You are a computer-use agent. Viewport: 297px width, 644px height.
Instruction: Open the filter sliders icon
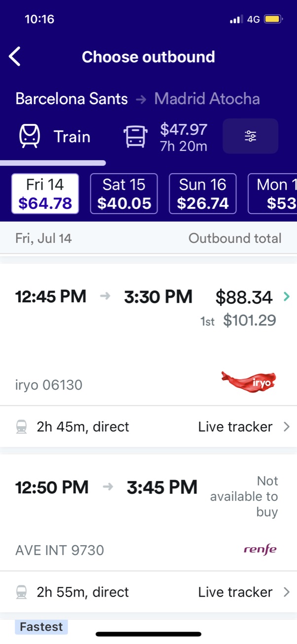coord(251,136)
